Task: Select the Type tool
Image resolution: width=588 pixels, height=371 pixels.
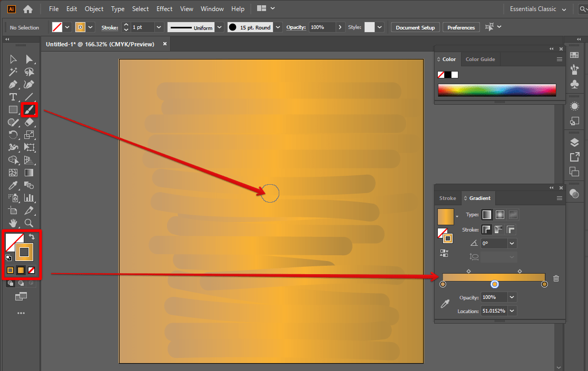Action: coord(13,97)
